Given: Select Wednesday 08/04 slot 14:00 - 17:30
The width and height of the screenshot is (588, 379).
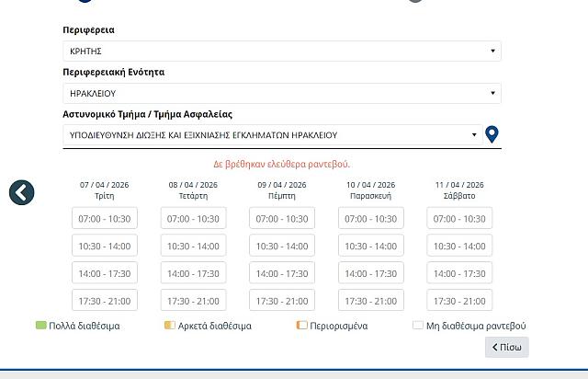Looking at the screenshot, I should (x=193, y=273).
